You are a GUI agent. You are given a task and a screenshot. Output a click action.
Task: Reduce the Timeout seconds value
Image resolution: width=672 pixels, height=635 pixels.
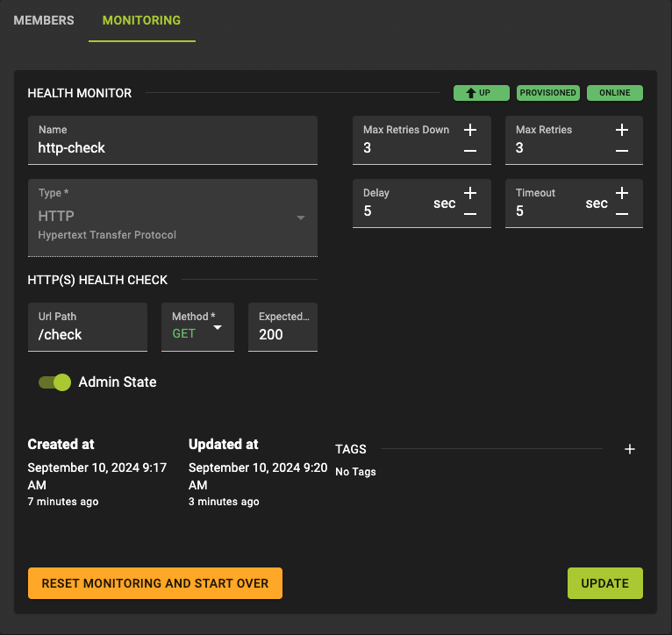[x=622, y=214]
